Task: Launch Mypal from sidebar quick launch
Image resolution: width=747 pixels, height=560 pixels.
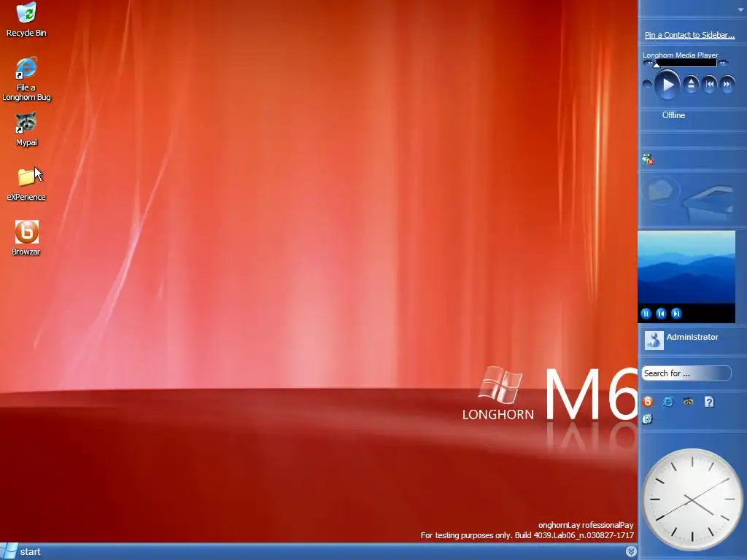Action: coord(689,402)
